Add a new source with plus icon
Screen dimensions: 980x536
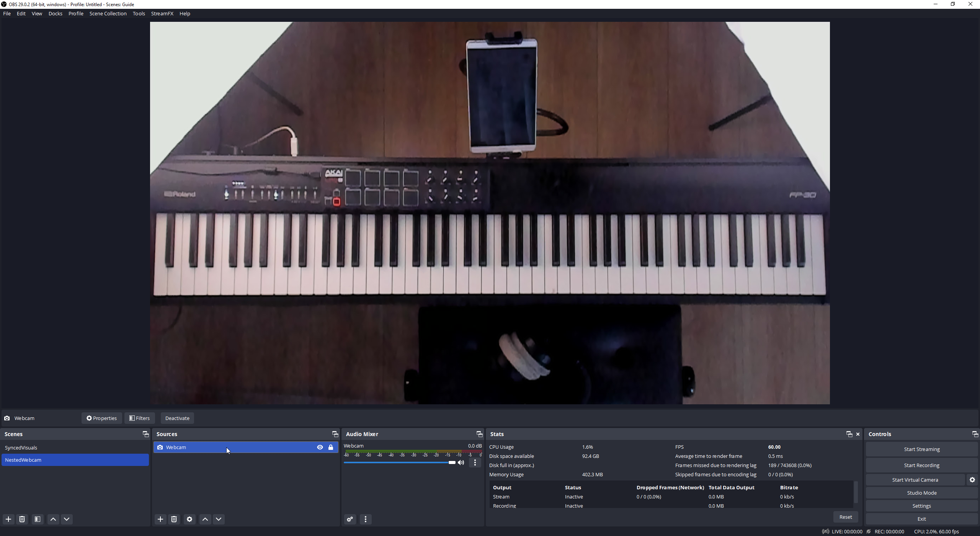tap(160, 519)
